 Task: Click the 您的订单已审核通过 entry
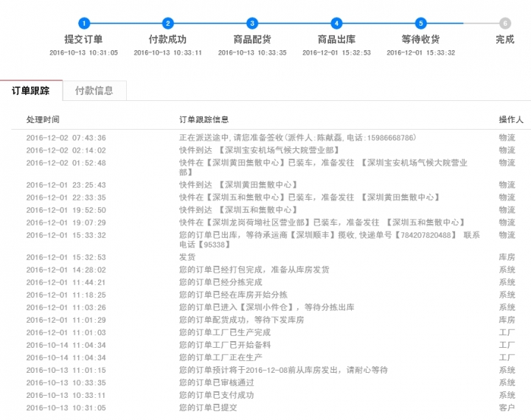point(217,382)
